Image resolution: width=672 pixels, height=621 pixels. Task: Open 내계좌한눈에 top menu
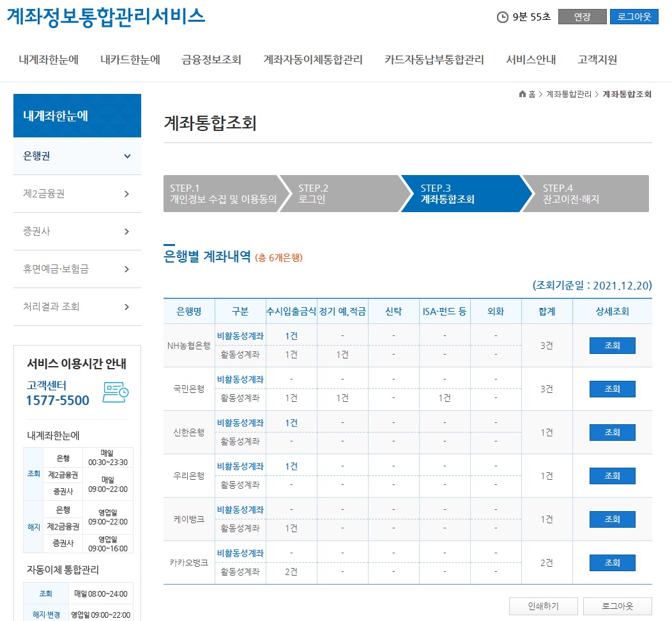coord(49,59)
